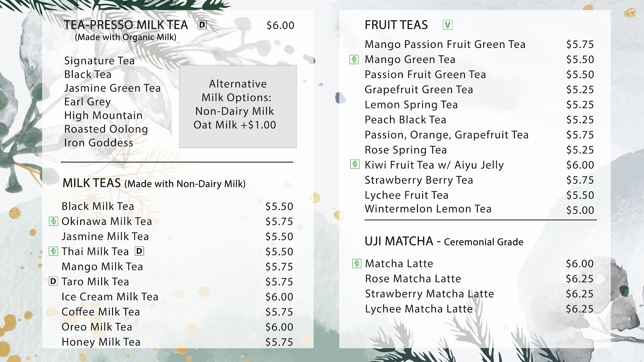Click the leaf icon beside Kiwi Fruit Tea
Viewport: 644px width, 362px height.
coord(355,164)
